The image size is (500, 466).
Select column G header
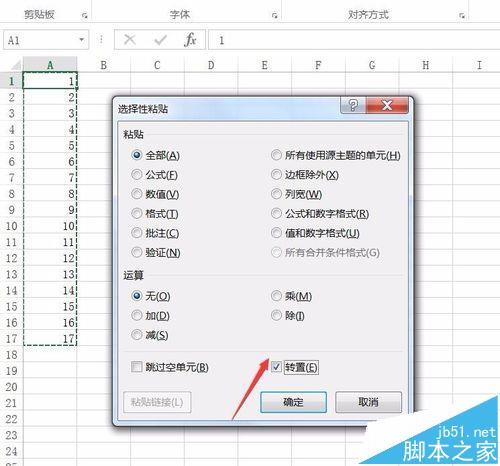pyautogui.click(x=372, y=65)
